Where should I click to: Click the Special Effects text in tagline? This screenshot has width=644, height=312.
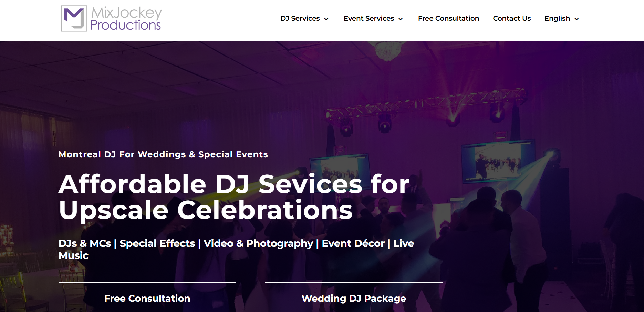click(157, 243)
